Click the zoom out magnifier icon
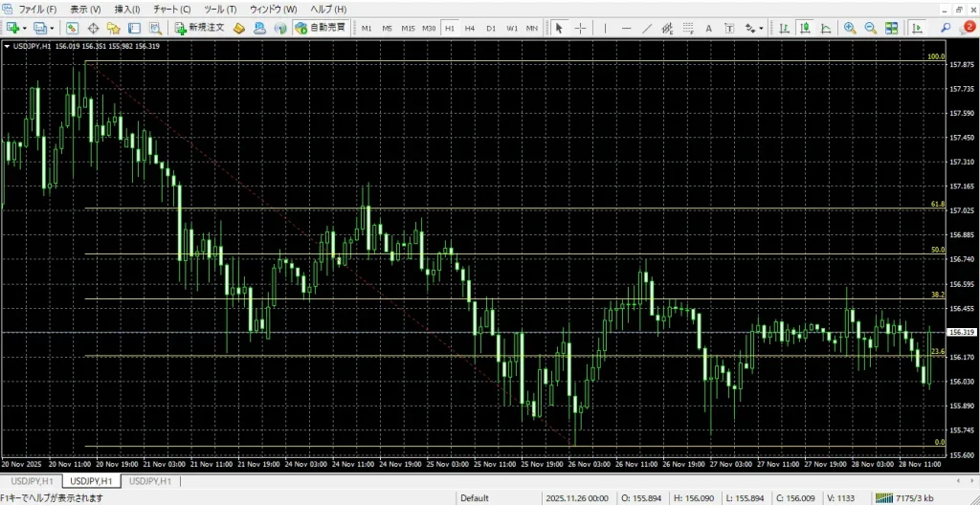This screenshot has height=505, width=980. 870,28
